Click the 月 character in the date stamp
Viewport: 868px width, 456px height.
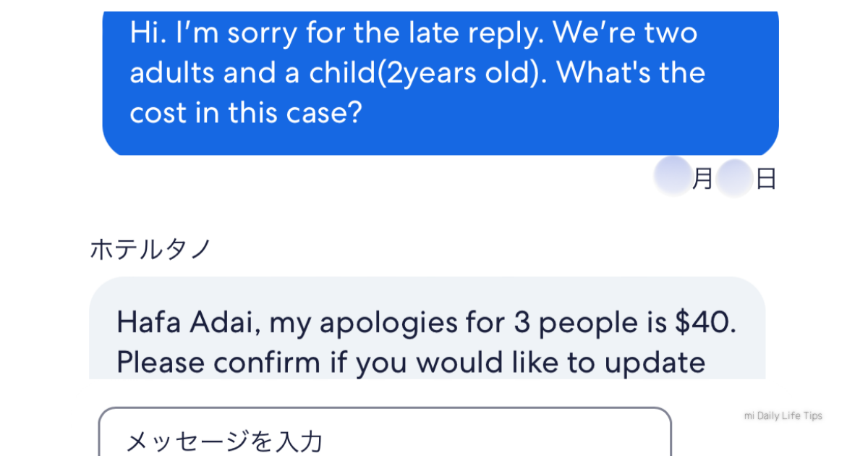coord(702,179)
